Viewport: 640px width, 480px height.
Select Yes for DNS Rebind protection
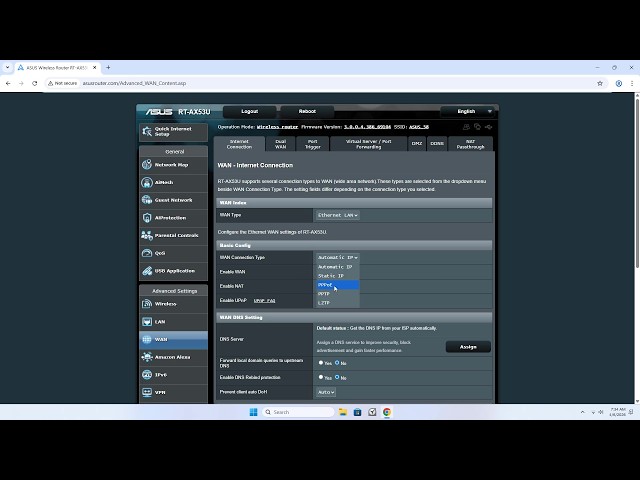pyautogui.click(x=321, y=378)
